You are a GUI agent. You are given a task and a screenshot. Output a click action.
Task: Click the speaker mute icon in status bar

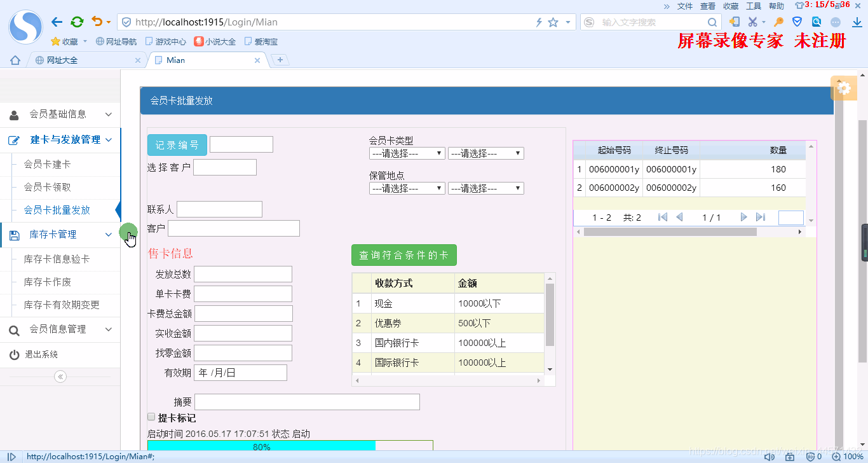click(x=769, y=457)
